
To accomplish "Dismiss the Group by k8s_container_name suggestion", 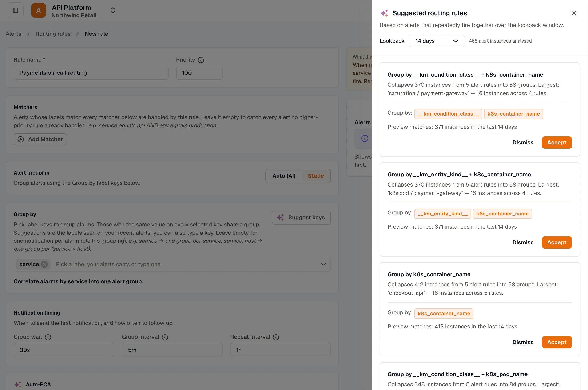I will pos(523,342).
